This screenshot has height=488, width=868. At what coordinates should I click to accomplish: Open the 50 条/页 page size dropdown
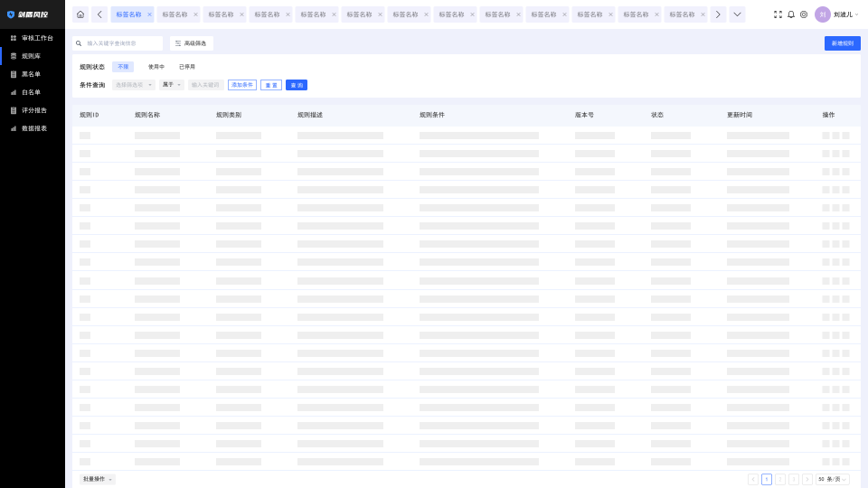(832, 479)
